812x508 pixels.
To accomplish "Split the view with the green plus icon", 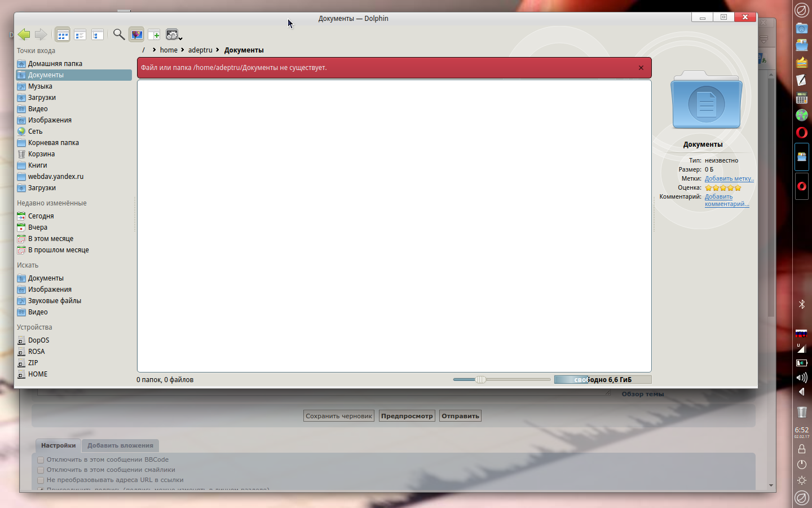I will pos(154,35).
